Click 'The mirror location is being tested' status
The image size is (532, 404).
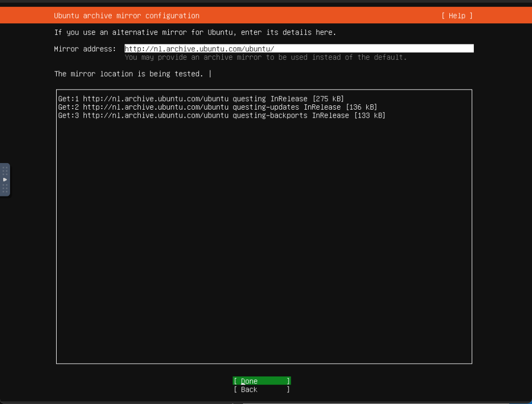point(129,74)
